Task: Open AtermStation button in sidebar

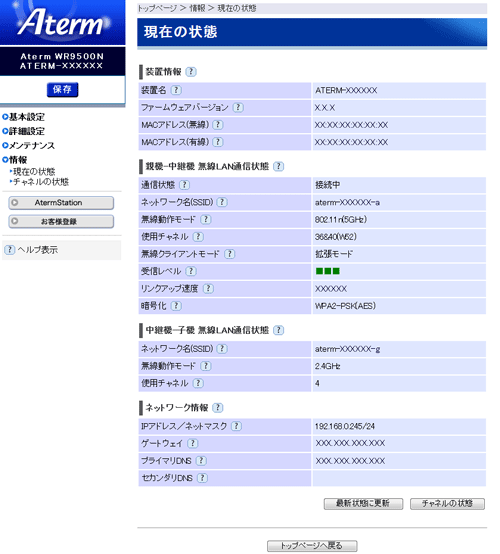Action: pyautogui.click(x=61, y=203)
